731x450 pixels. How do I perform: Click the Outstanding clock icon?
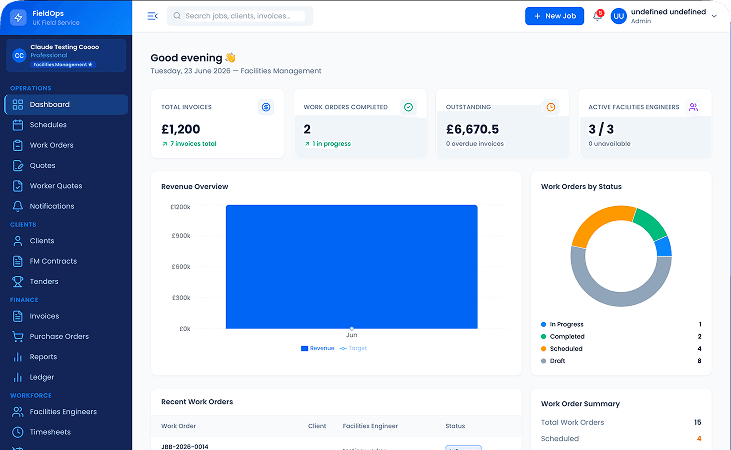click(551, 107)
